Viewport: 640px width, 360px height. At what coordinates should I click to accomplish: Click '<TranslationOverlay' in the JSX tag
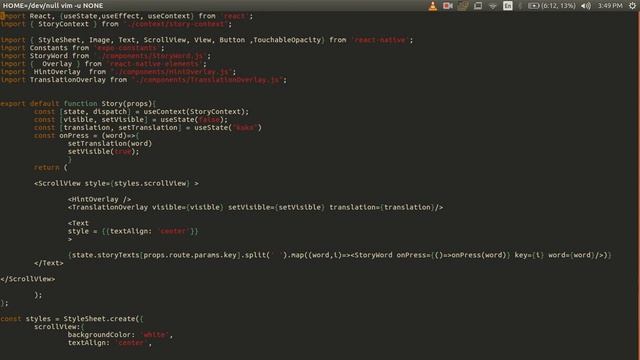pos(108,207)
